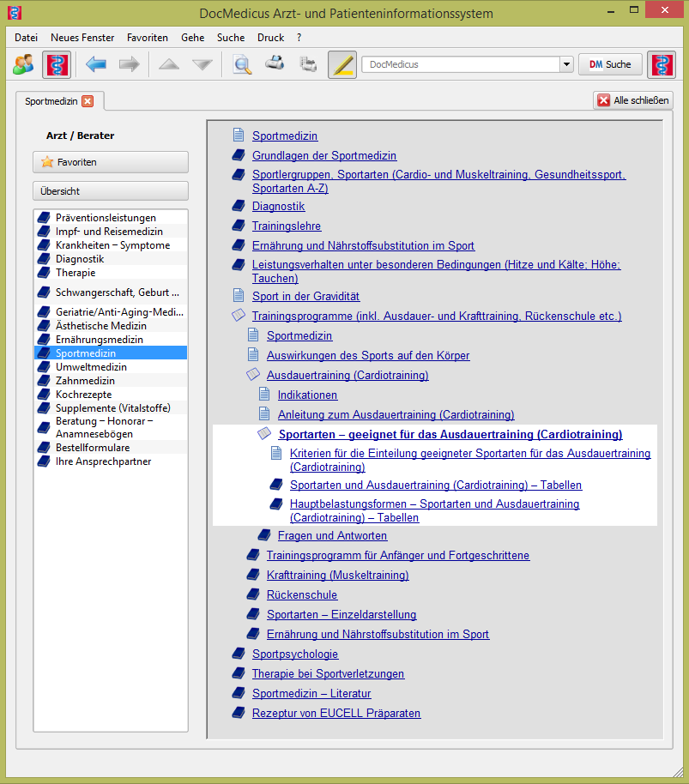The width and height of the screenshot is (689, 784).
Task: Click the Favoriten sidebar button
Action: coord(111,162)
